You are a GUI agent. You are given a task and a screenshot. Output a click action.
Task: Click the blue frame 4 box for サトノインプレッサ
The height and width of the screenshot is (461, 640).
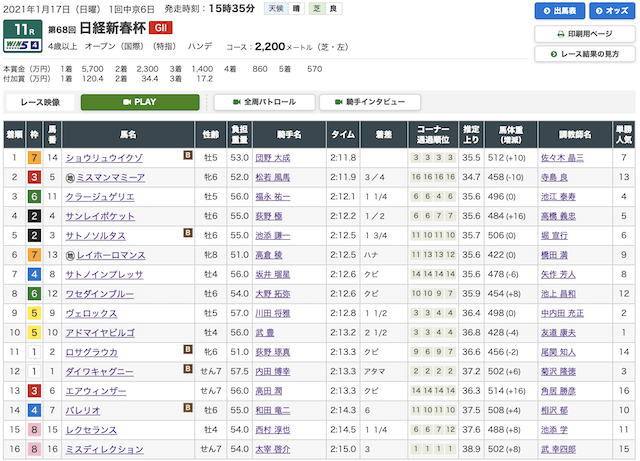[x=34, y=274]
